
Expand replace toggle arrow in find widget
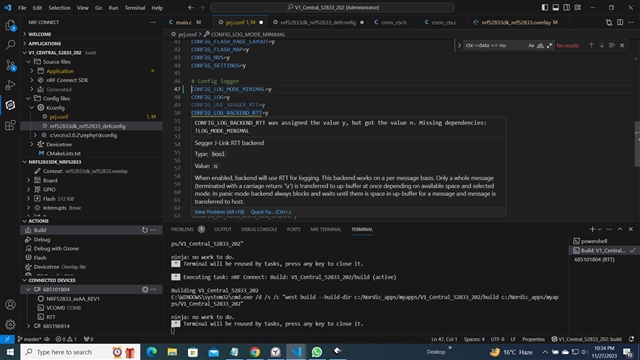pos(459,45)
